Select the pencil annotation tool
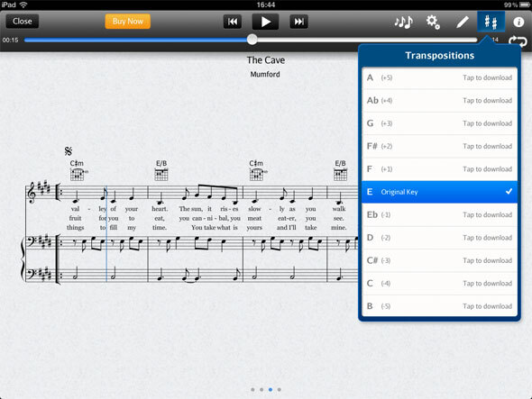The image size is (532, 399). point(462,22)
